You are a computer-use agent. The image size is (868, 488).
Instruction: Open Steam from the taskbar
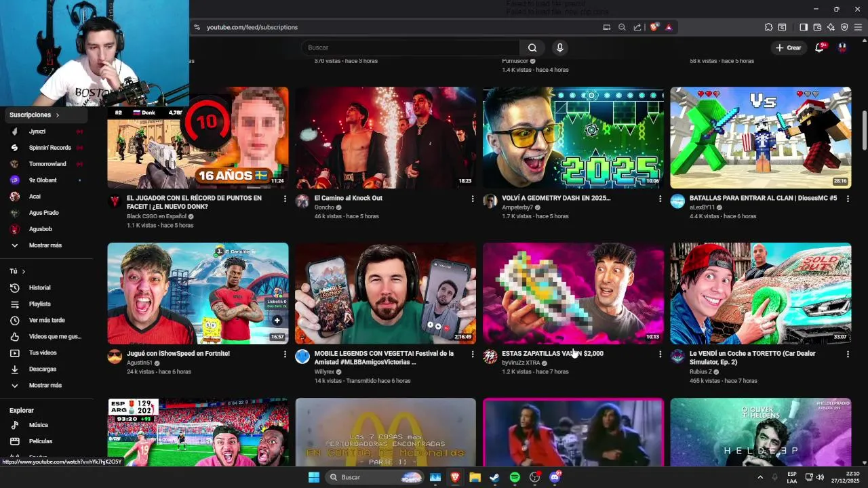tap(495, 477)
